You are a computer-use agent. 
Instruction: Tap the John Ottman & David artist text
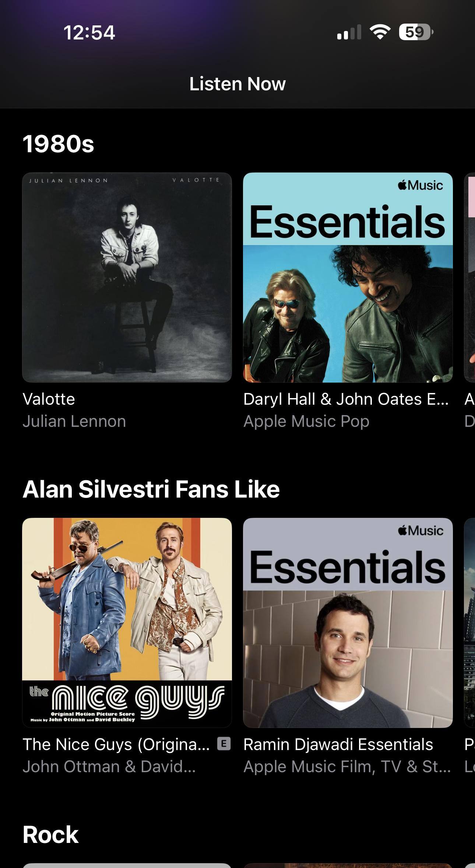(x=109, y=766)
